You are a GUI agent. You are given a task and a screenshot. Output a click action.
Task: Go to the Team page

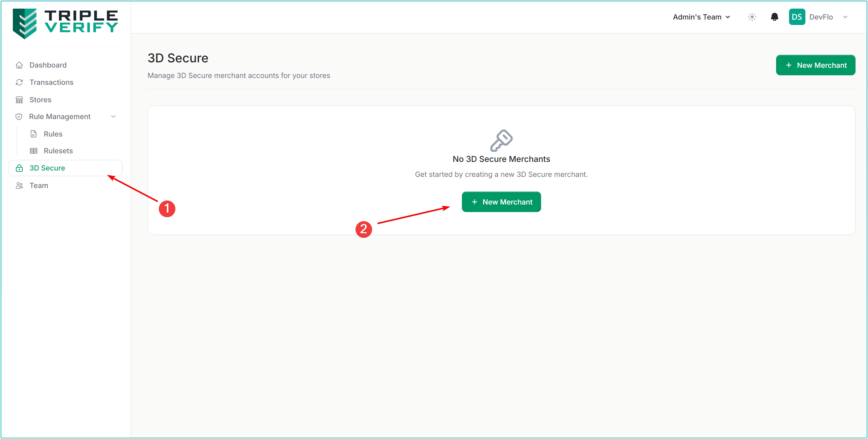click(x=39, y=185)
